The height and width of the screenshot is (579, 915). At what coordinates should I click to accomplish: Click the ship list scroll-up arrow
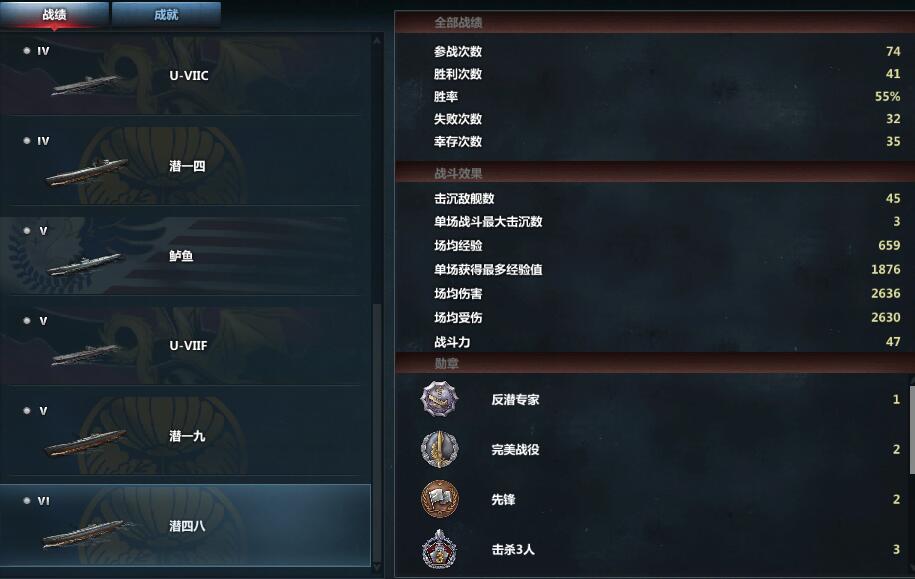(377, 41)
